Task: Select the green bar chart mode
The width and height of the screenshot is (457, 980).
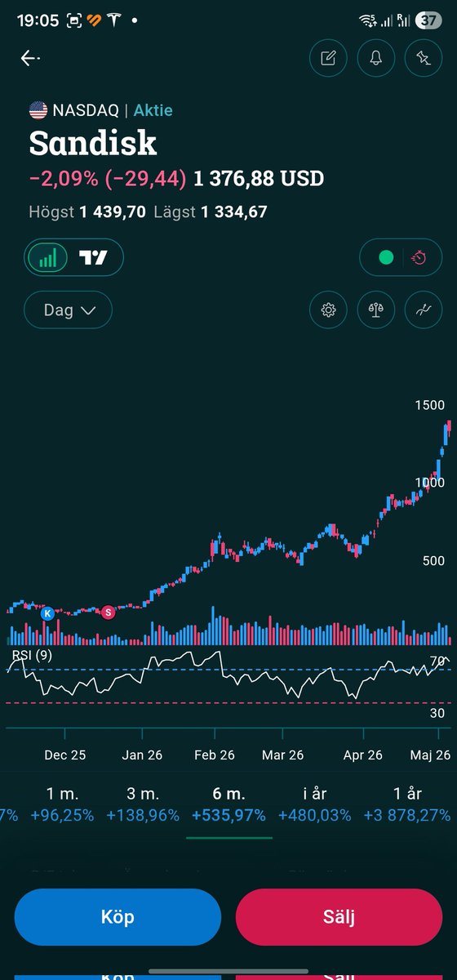Action: 48,258
